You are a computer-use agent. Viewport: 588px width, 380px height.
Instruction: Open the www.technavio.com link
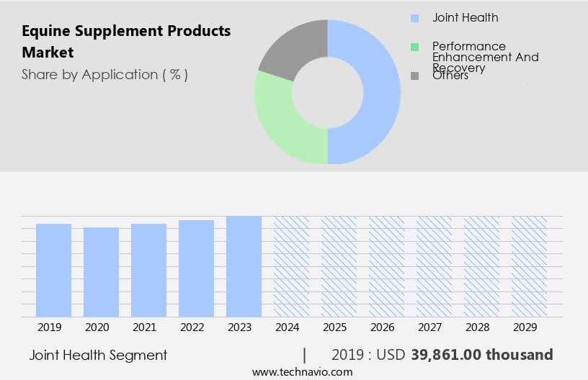point(302,372)
